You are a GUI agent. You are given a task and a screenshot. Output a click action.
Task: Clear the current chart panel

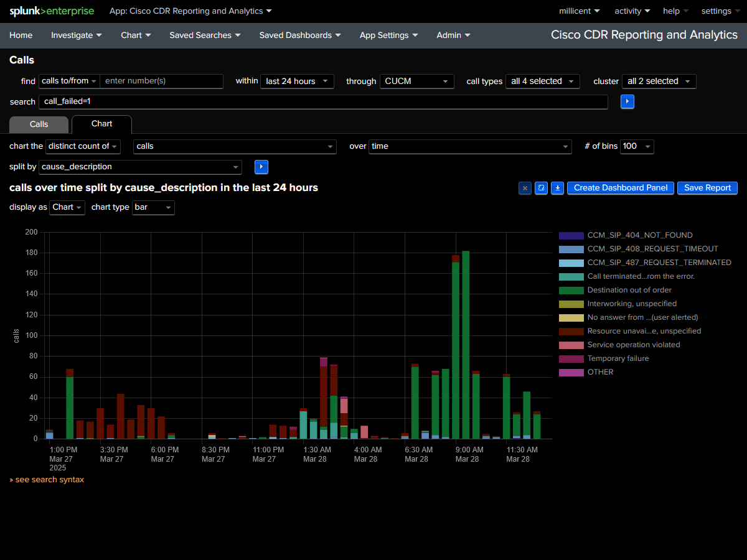click(x=525, y=187)
